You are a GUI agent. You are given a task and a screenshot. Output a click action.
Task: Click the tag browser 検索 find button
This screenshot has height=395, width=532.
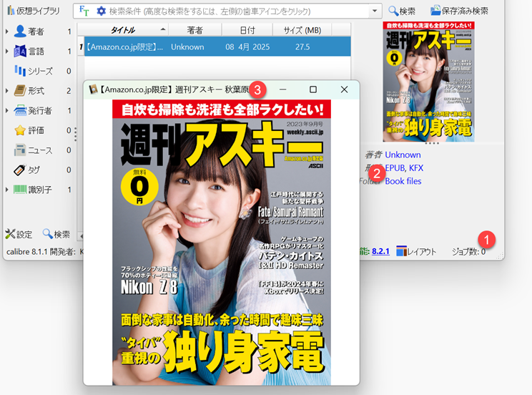point(56,234)
